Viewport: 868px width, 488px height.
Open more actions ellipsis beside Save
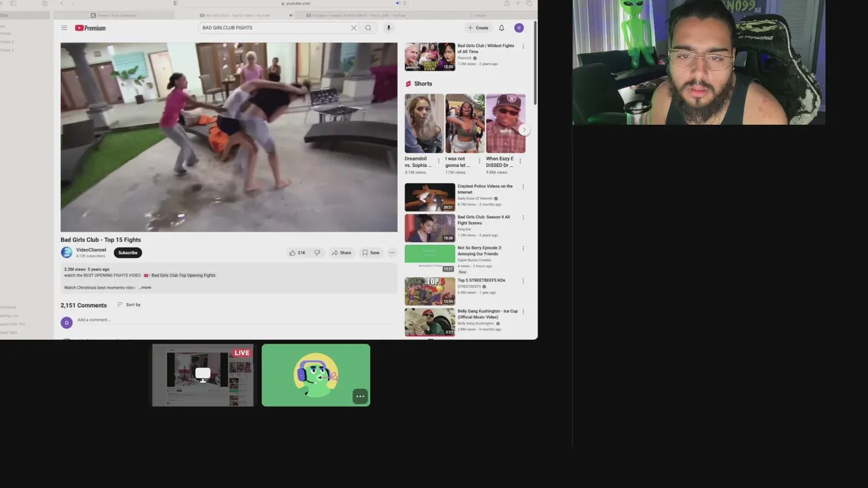(x=391, y=253)
